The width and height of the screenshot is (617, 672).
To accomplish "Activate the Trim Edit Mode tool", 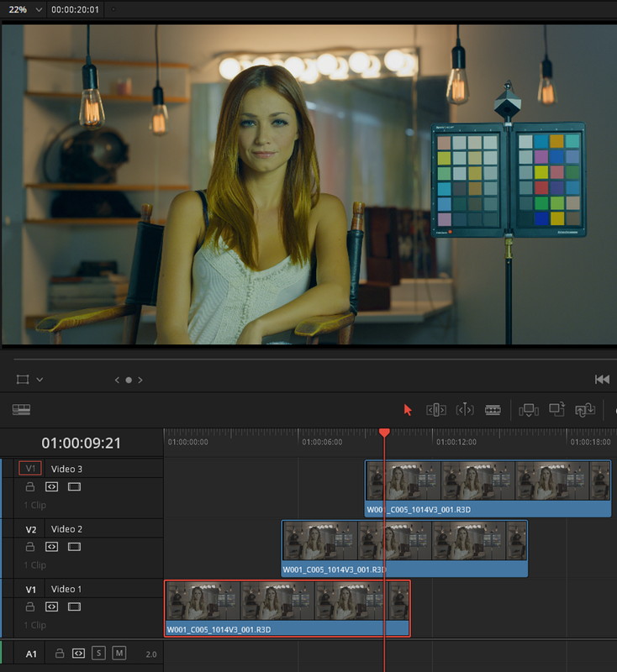I will pos(436,410).
